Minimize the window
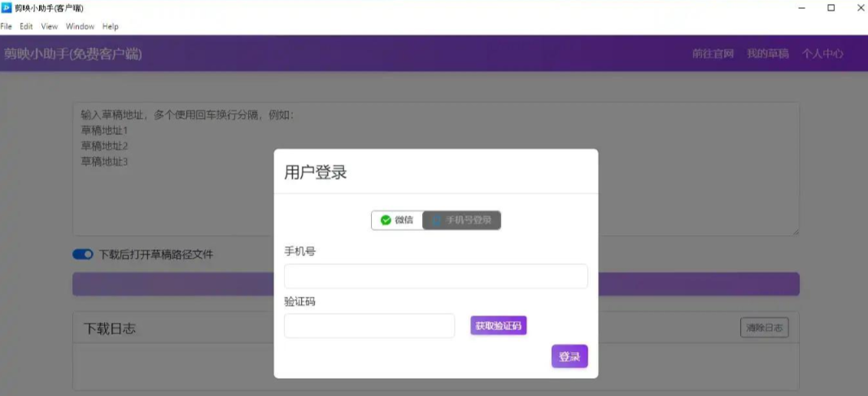This screenshot has height=396, width=868. (x=802, y=8)
